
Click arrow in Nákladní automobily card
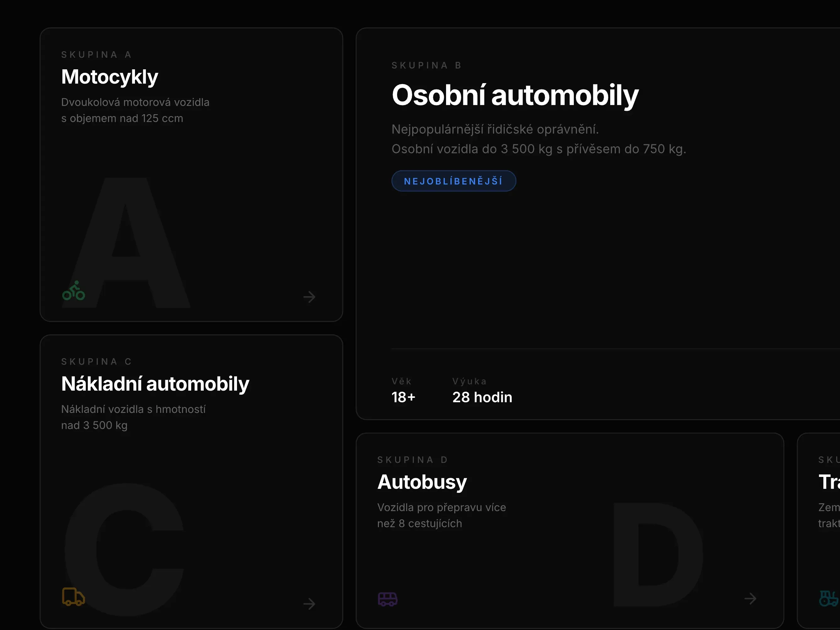coord(309,603)
